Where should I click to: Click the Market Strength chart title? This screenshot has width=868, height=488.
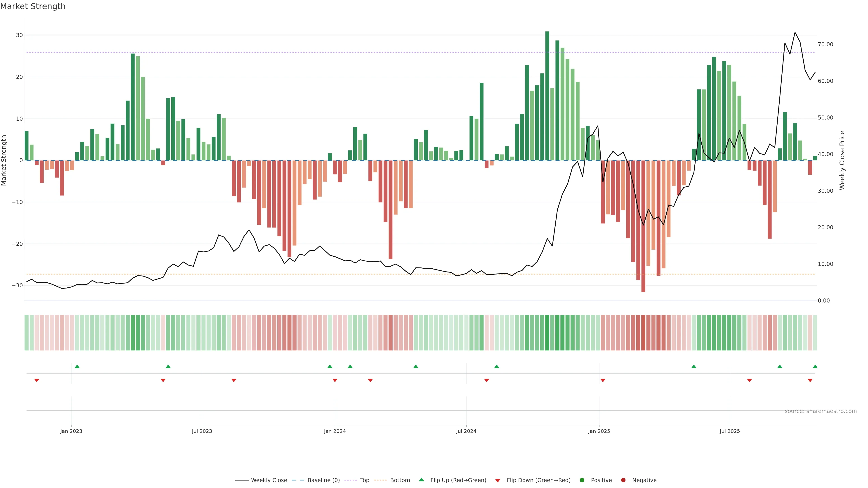coord(33,6)
